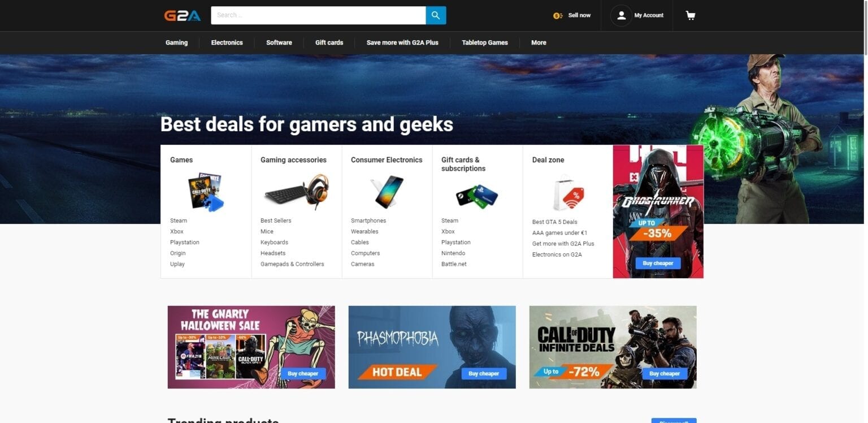
Task: Click the gift cards stack image
Action: [x=477, y=196]
